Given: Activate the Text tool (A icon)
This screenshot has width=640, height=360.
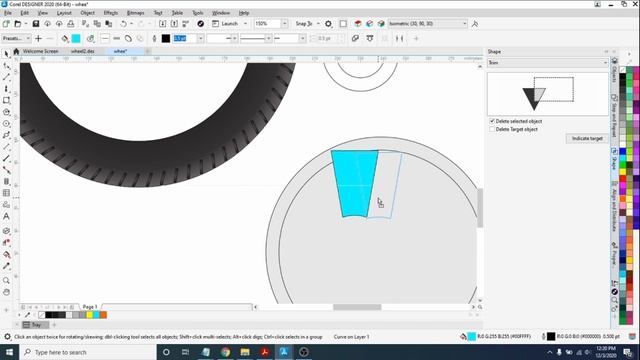Looking at the screenshot, I should click(6, 216).
